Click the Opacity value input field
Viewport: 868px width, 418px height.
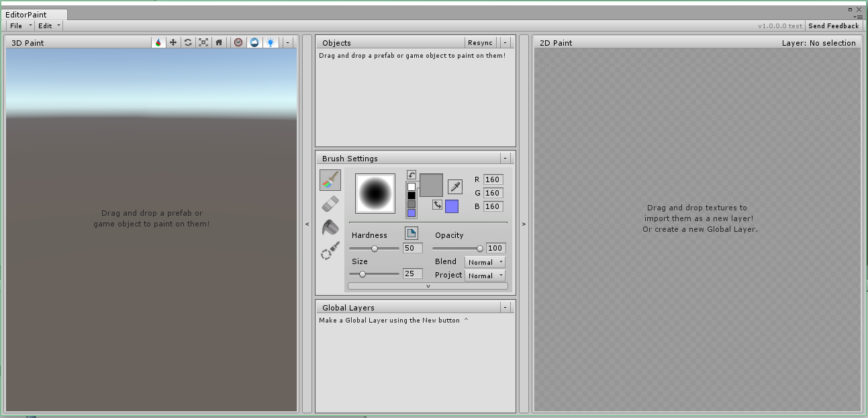[495, 248]
